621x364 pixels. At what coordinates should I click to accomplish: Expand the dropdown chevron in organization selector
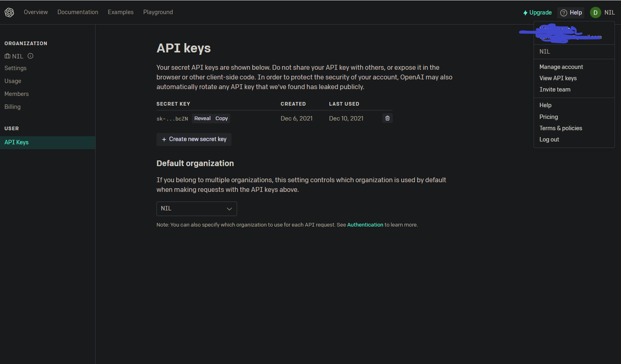[x=229, y=209]
